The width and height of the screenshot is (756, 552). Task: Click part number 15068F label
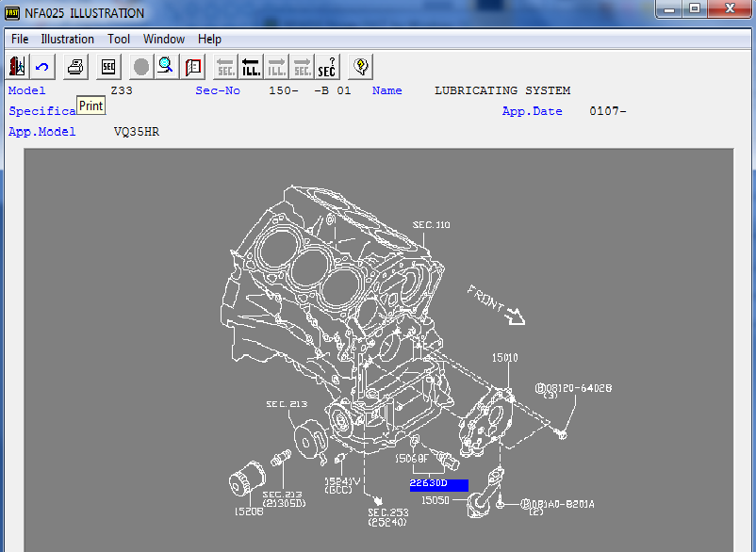(412, 459)
